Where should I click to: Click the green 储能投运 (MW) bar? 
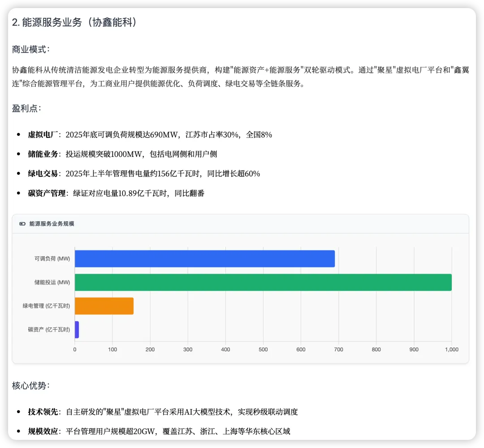(x=263, y=282)
